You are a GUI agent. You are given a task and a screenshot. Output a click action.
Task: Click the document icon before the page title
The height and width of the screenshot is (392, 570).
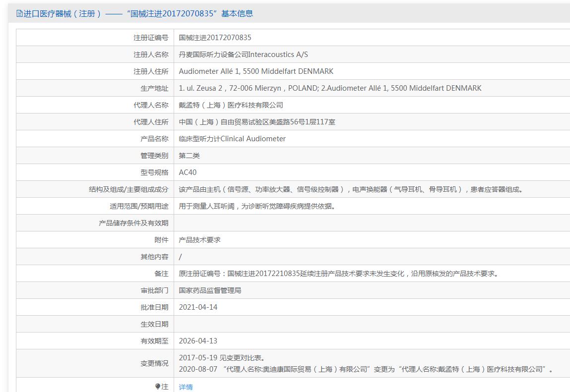(19, 13)
